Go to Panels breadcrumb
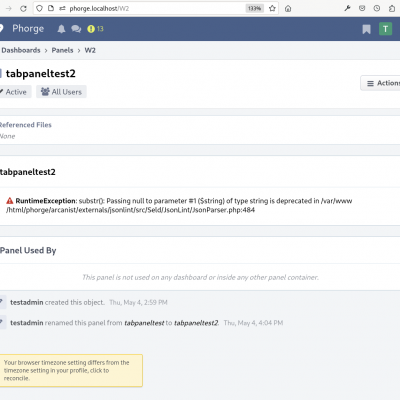 [62, 50]
